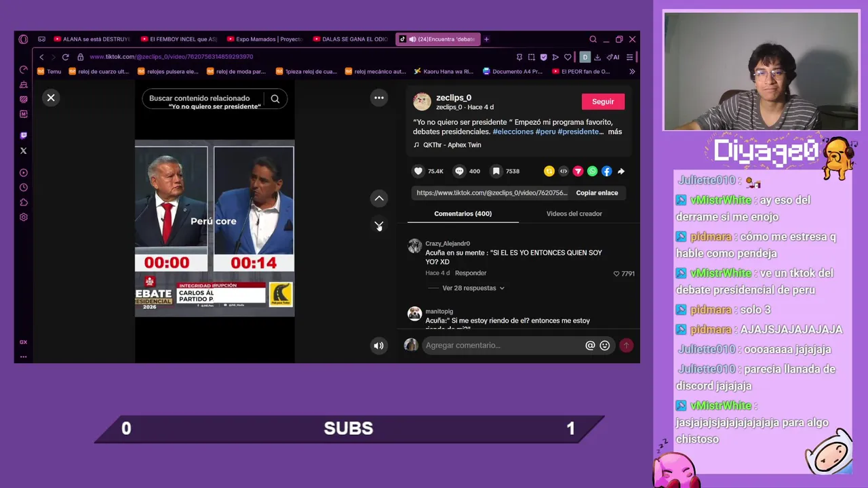Mute the video with the speaker icon
Image resolution: width=868 pixels, height=488 pixels.
pyautogui.click(x=378, y=346)
